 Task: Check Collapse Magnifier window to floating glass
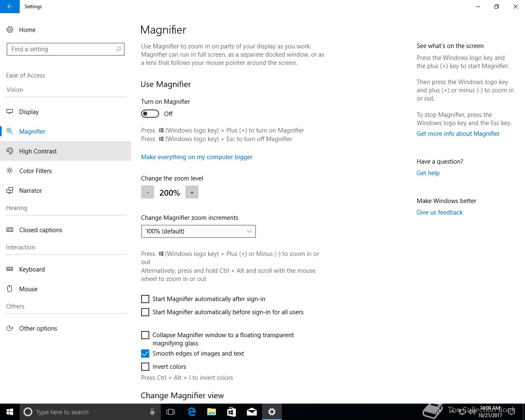pos(145,335)
